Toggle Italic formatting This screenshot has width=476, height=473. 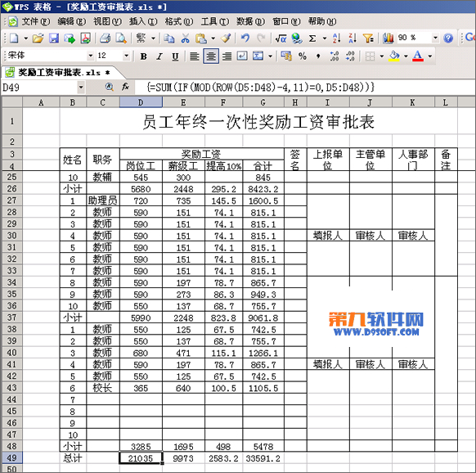pyautogui.click(x=159, y=56)
